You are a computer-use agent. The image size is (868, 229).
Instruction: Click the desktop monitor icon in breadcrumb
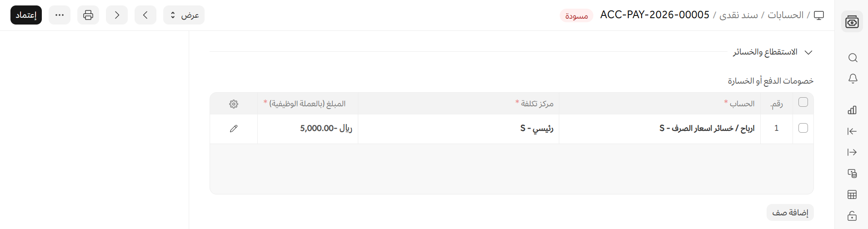[x=819, y=15]
